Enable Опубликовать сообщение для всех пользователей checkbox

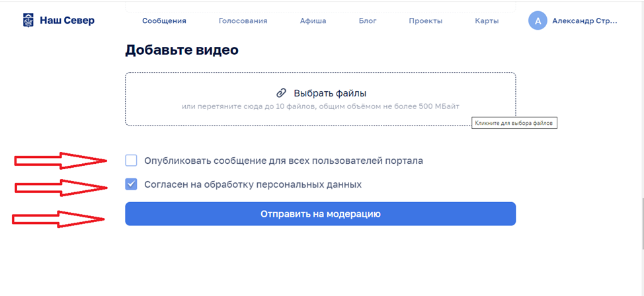tap(131, 161)
